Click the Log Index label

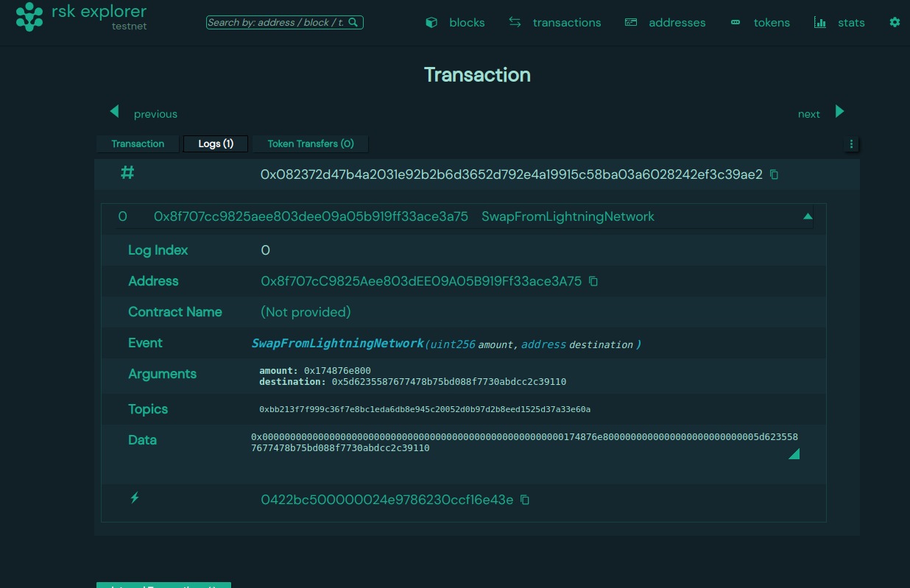(158, 250)
